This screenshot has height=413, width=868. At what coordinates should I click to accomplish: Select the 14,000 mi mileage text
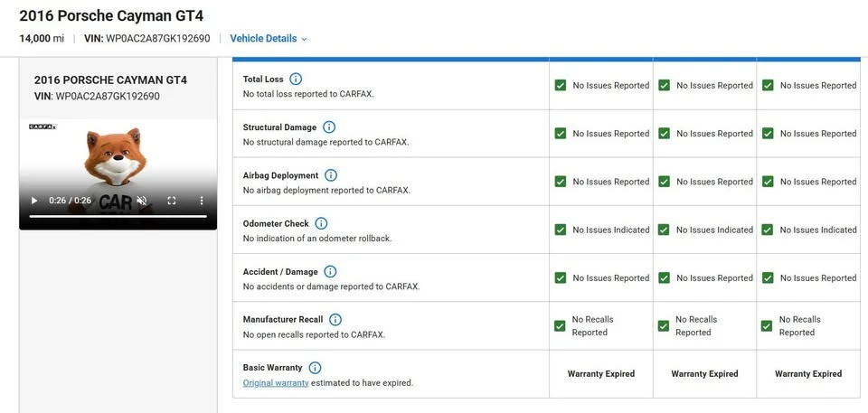tap(42, 39)
